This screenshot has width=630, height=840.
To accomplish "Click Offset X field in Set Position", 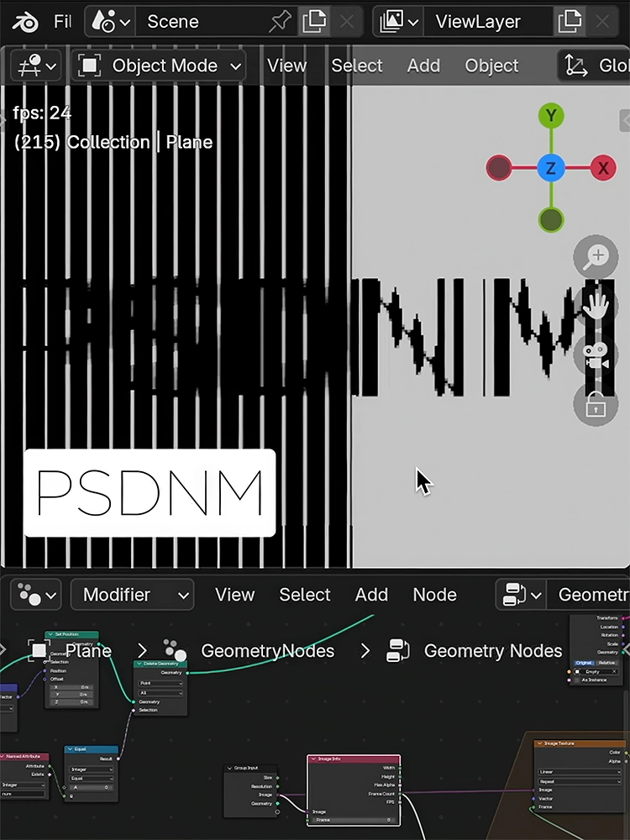I will (x=71, y=687).
